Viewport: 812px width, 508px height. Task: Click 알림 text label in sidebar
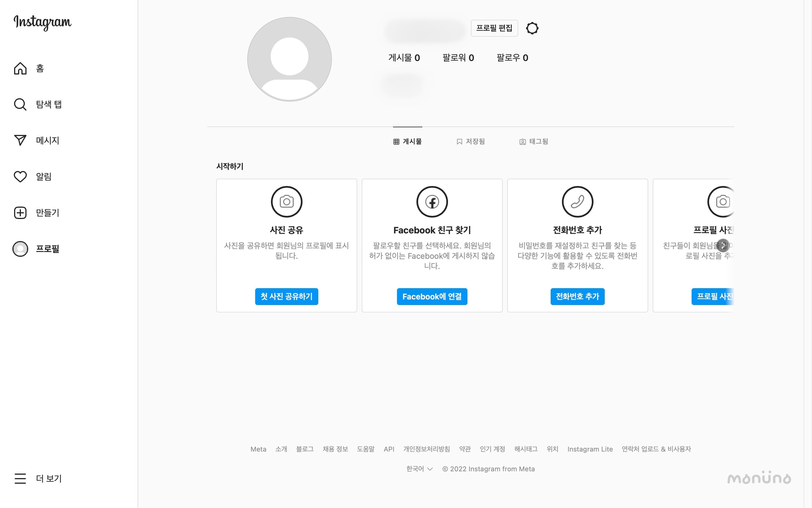[x=44, y=177]
